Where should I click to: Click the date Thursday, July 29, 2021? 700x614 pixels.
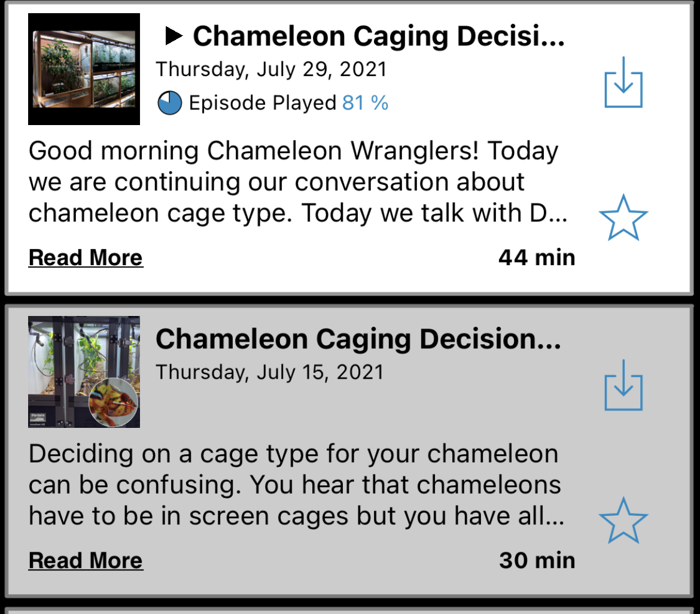[x=271, y=69]
